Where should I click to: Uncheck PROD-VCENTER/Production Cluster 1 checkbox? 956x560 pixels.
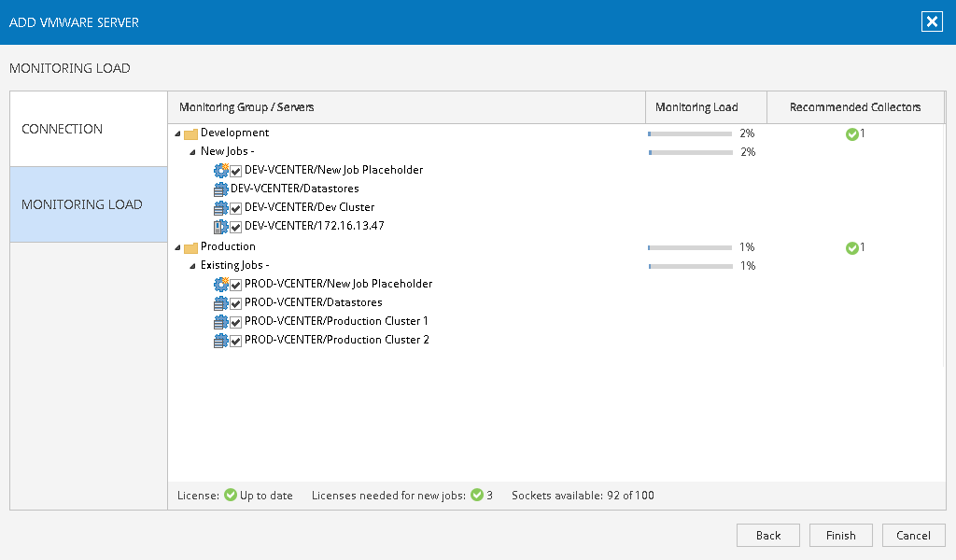coord(236,322)
